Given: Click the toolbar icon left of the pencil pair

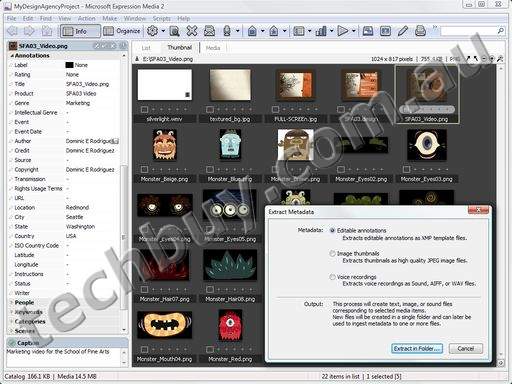Looking at the screenshot, I should (368, 31).
